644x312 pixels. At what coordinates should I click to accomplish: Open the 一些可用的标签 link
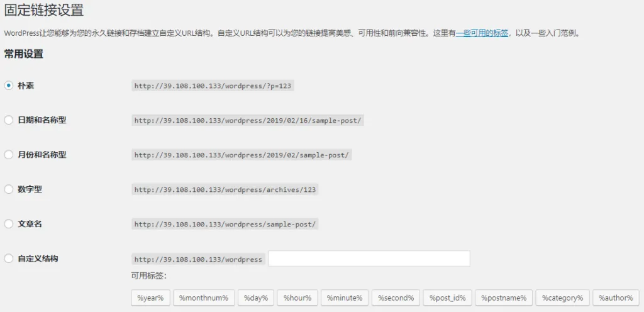coord(482,33)
